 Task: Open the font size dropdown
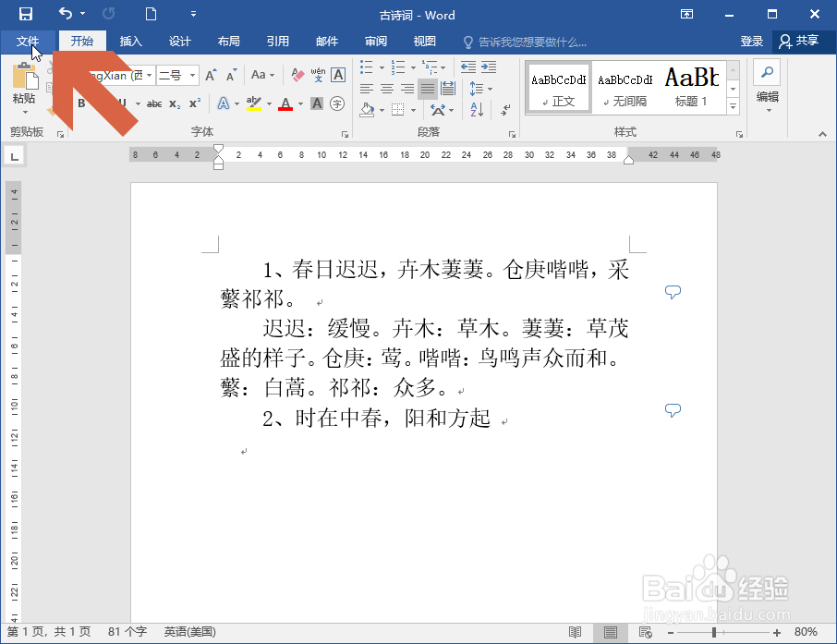(192, 74)
